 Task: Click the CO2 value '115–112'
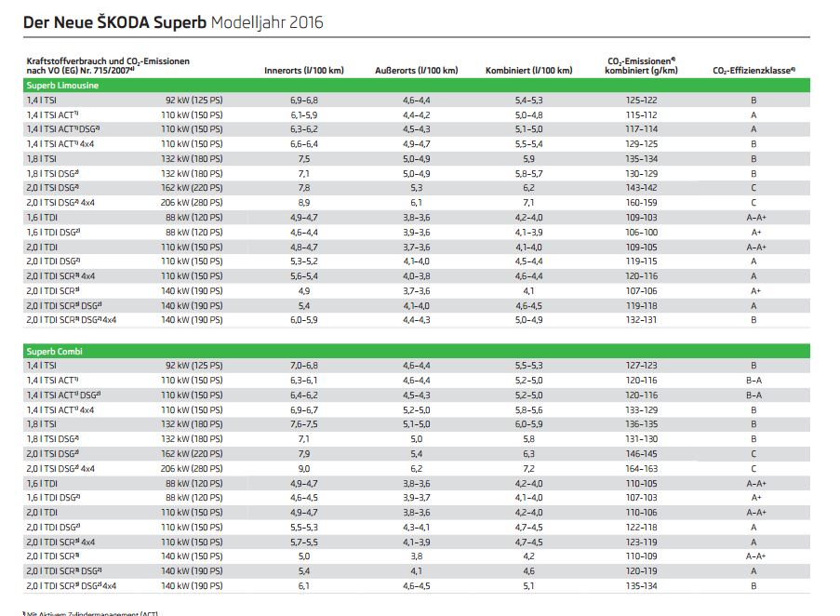(641, 114)
